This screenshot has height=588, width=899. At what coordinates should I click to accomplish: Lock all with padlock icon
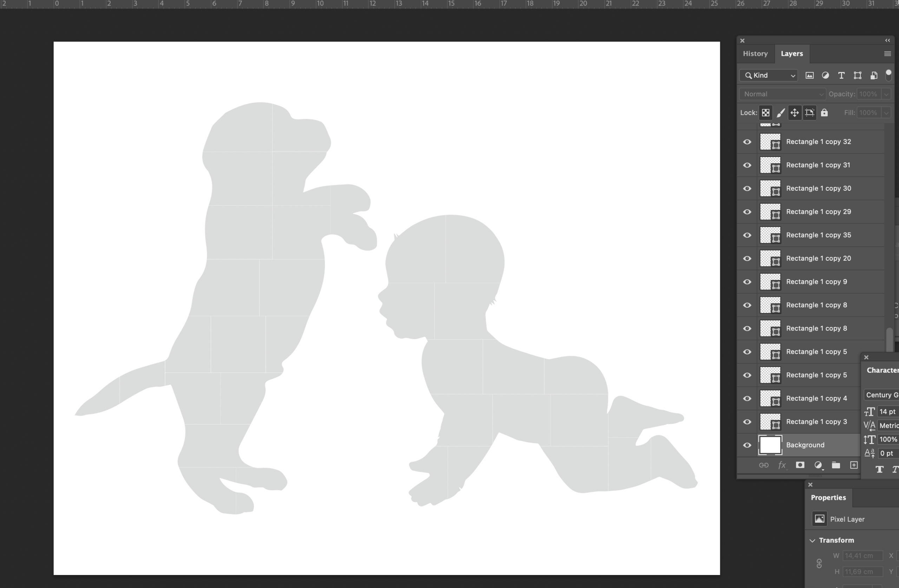coord(824,113)
